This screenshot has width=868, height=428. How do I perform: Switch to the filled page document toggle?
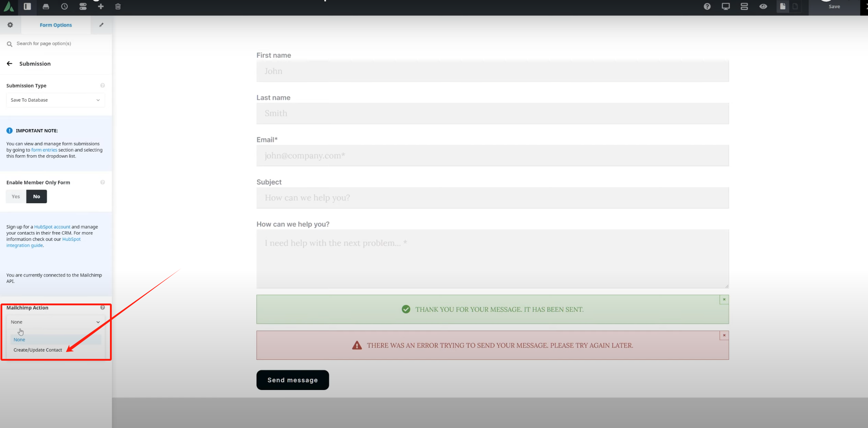782,7
